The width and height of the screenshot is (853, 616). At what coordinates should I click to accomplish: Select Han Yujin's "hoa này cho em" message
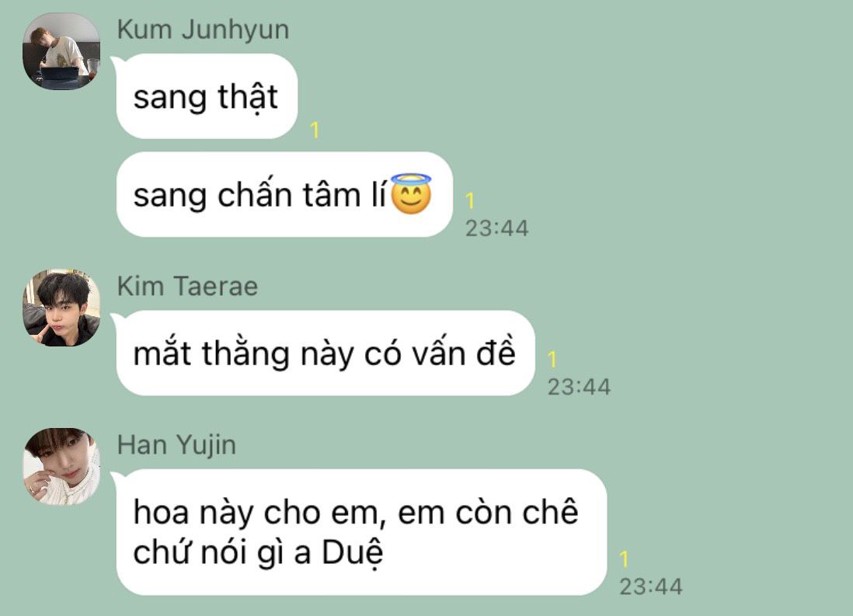(361, 531)
